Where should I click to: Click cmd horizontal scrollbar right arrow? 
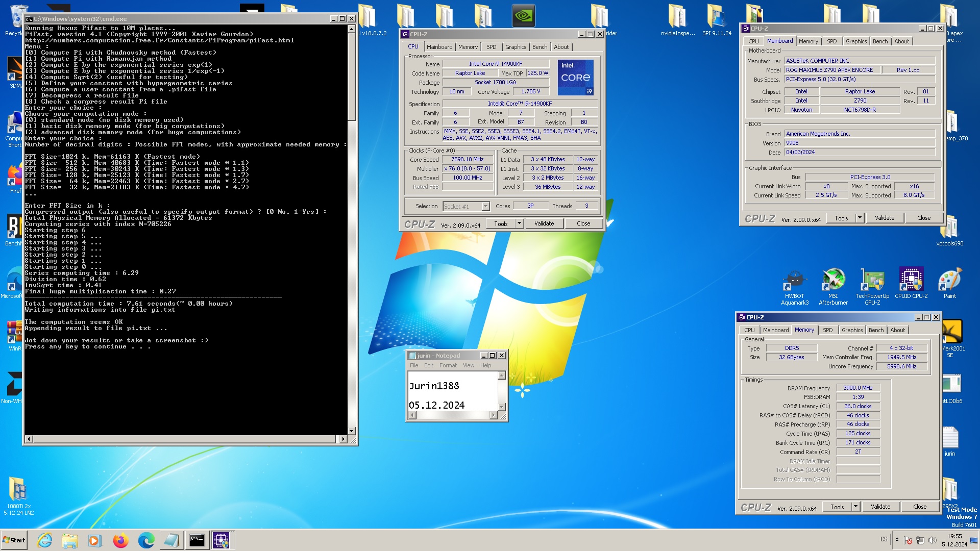tap(343, 439)
